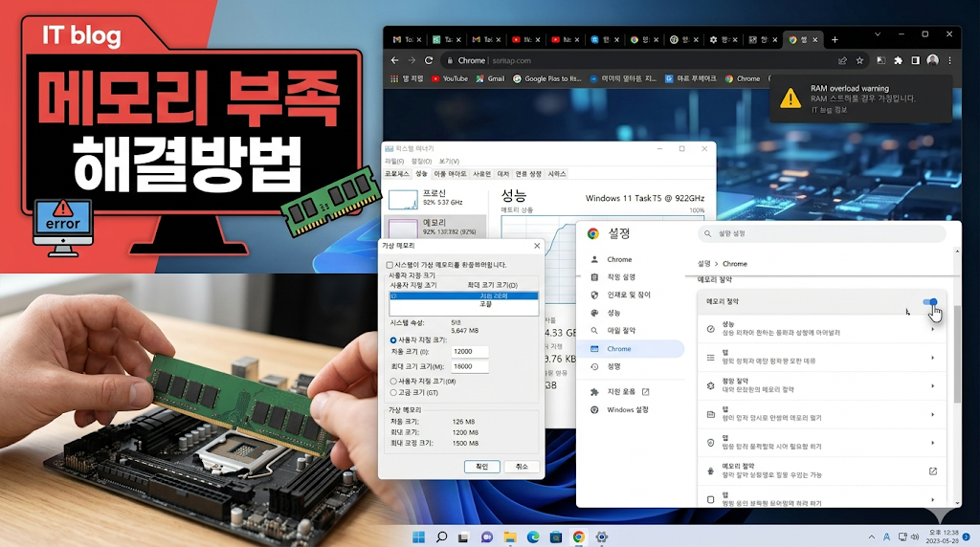
Task: Bookmark this page with the star icon
Action: coord(860,60)
